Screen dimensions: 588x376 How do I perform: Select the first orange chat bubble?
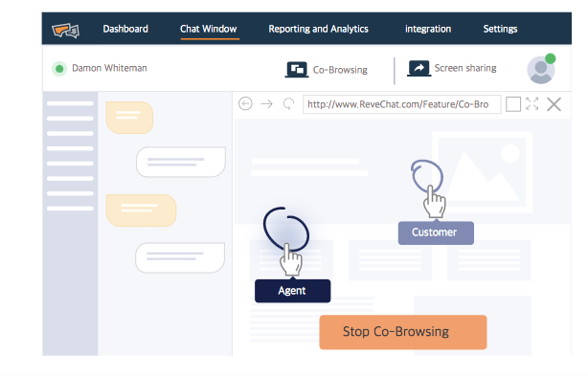point(129,118)
